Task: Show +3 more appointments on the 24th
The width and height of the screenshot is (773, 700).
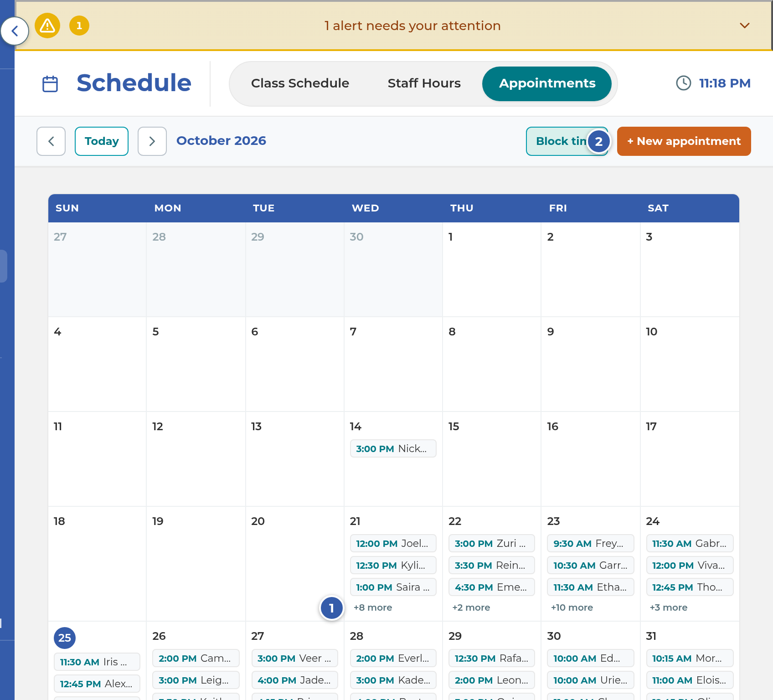Action: coord(669,607)
